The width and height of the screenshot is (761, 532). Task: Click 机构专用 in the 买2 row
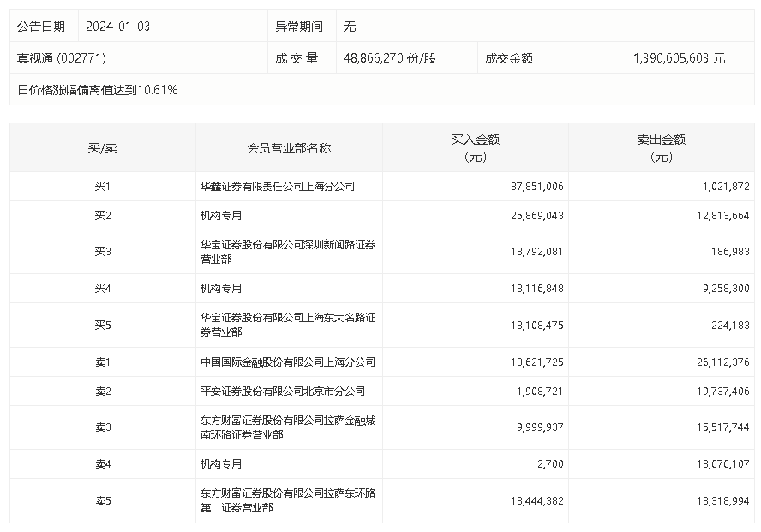click(x=220, y=215)
